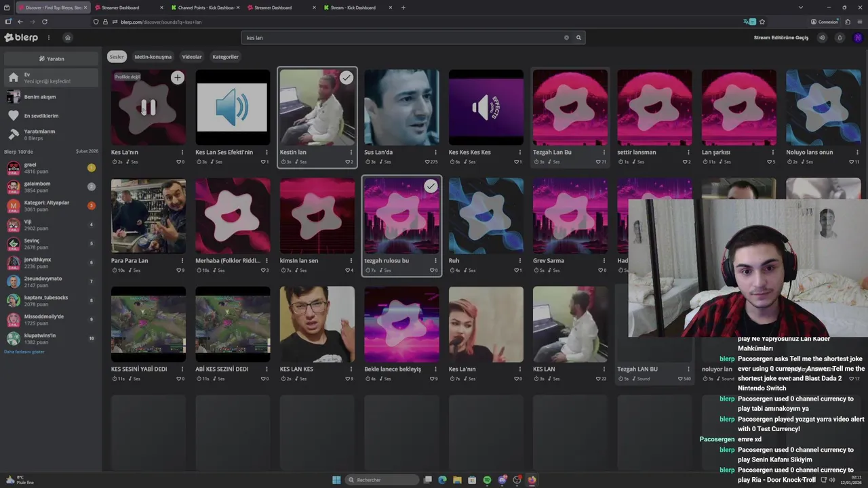Open Stream Editörüne Geçiş link
868x488 pixels.
pos(781,38)
